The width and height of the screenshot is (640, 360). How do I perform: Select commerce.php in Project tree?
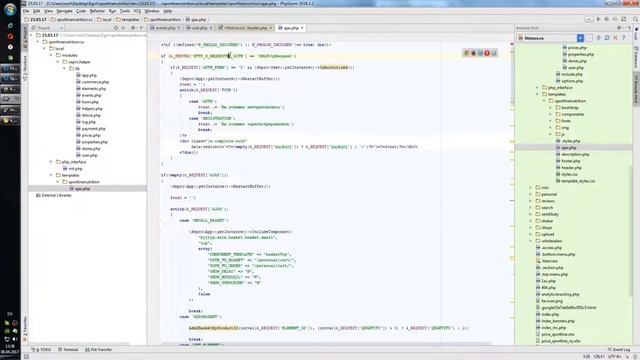(92, 82)
